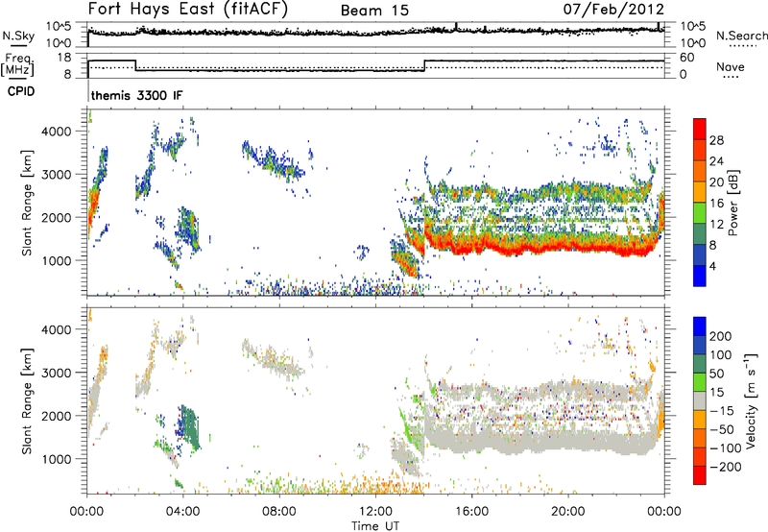Select the "N.Sky" legend label
Screen dimensions: 768x532
click(x=18, y=36)
